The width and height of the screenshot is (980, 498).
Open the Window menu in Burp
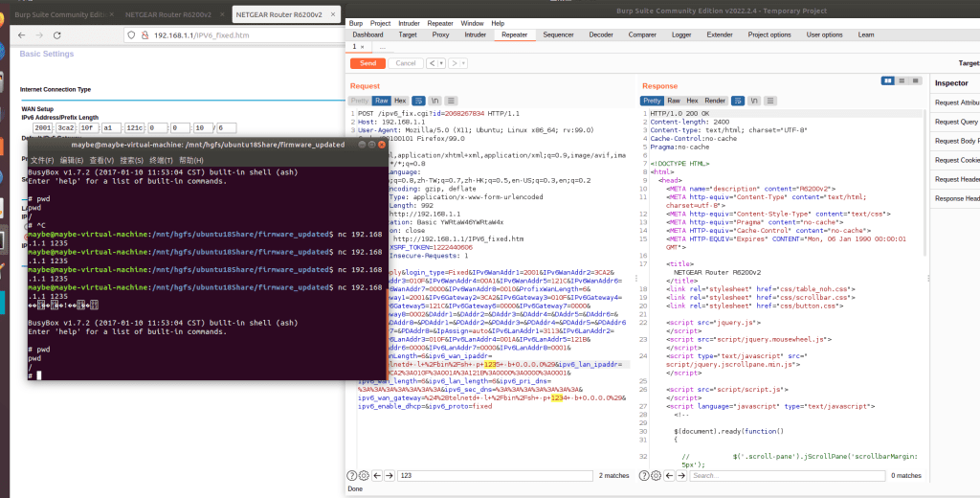pyautogui.click(x=472, y=23)
